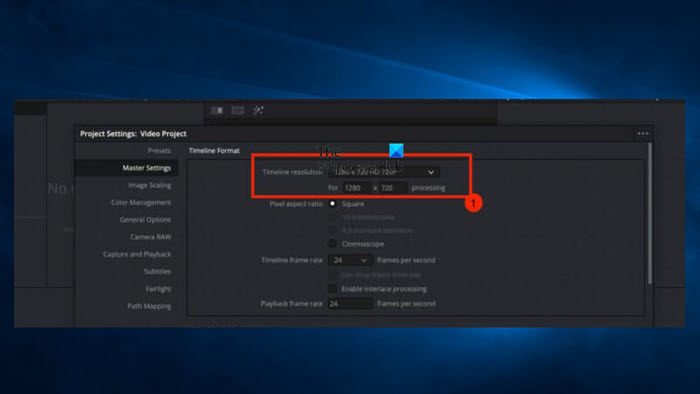This screenshot has height=394, width=700.
Task: Click the magic wand enhance icon
Action: pos(258,110)
